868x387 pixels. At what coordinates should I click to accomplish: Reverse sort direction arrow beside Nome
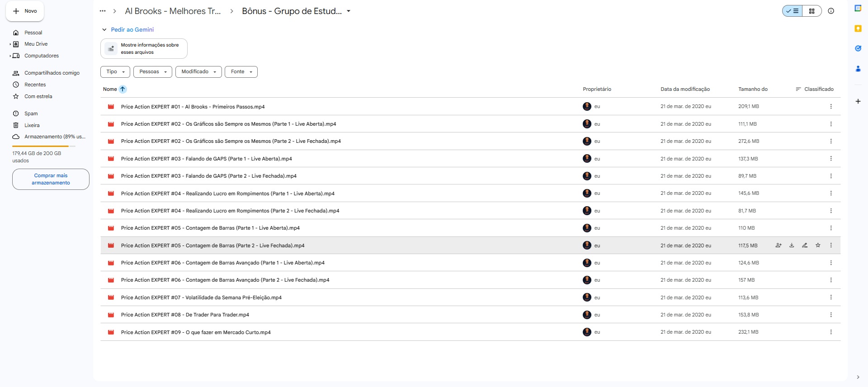click(123, 89)
